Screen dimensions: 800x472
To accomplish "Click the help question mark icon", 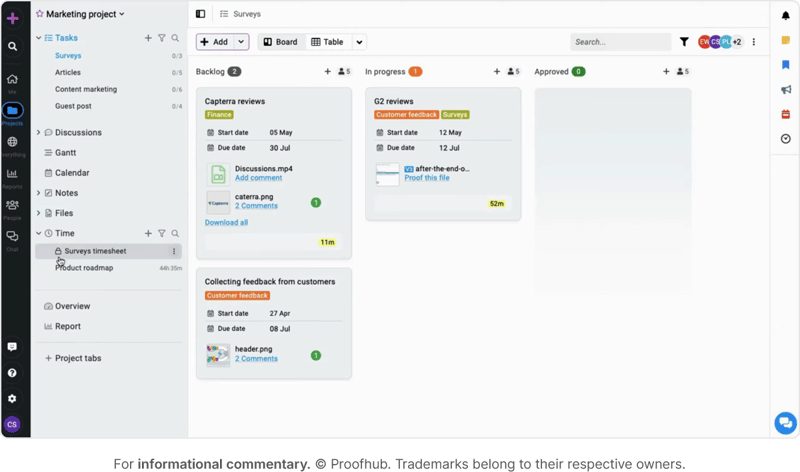I will [x=12, y=373].
